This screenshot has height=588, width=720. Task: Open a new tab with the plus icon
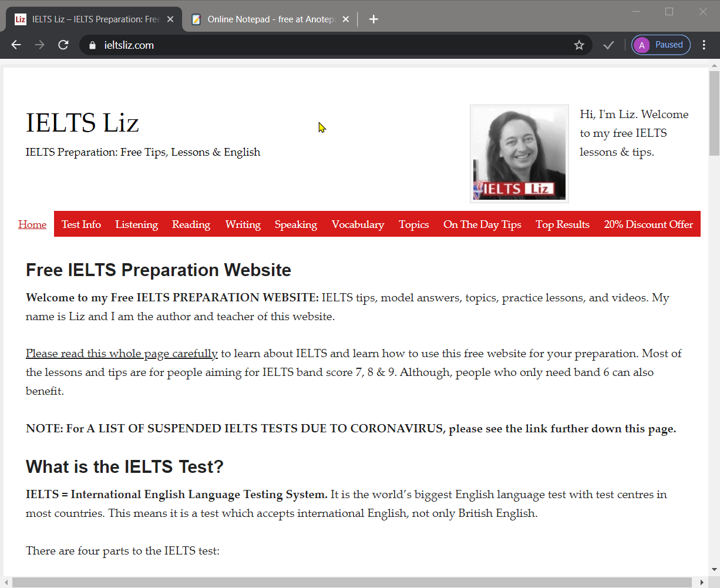pyautogui.click(x=374, y=19)
